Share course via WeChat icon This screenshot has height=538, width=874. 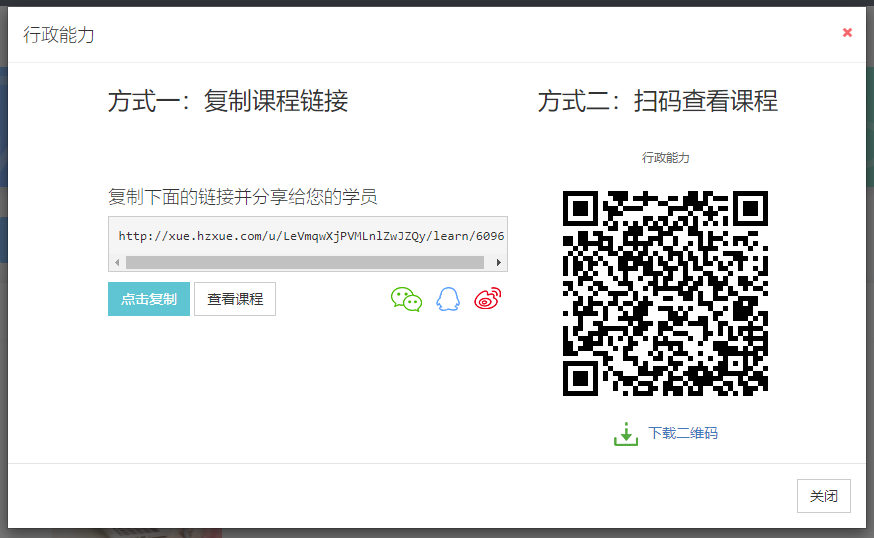click(x=406, y=299)
